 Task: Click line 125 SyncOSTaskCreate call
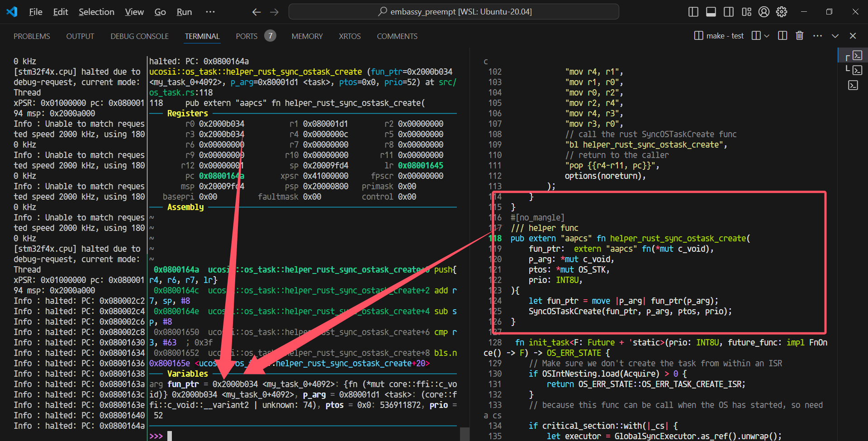tap(630, 311)
